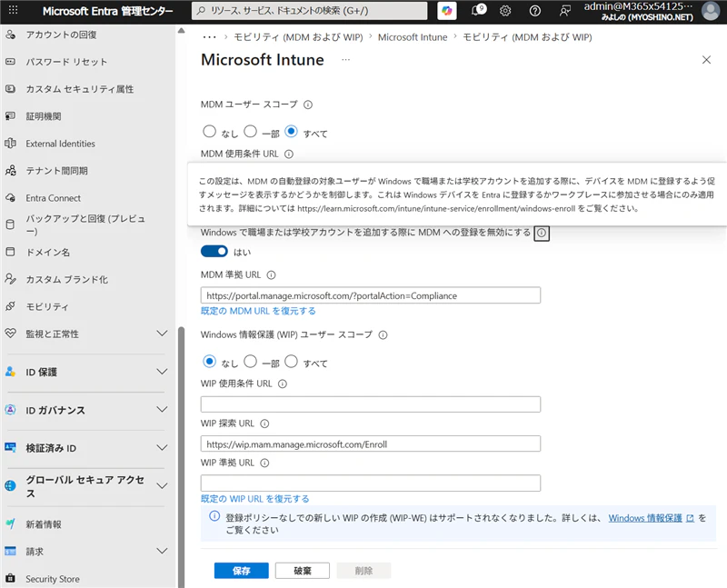Open バックアップと回復 (プレビュー) in sidebar
Viewport: 727px width, 588px height.
click(x=85, y=224)
